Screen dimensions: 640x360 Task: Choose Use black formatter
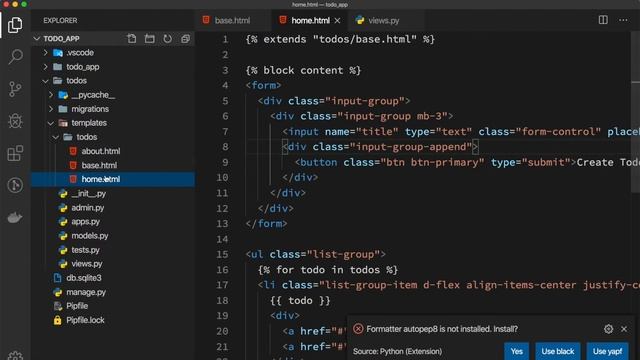point(558,351)
